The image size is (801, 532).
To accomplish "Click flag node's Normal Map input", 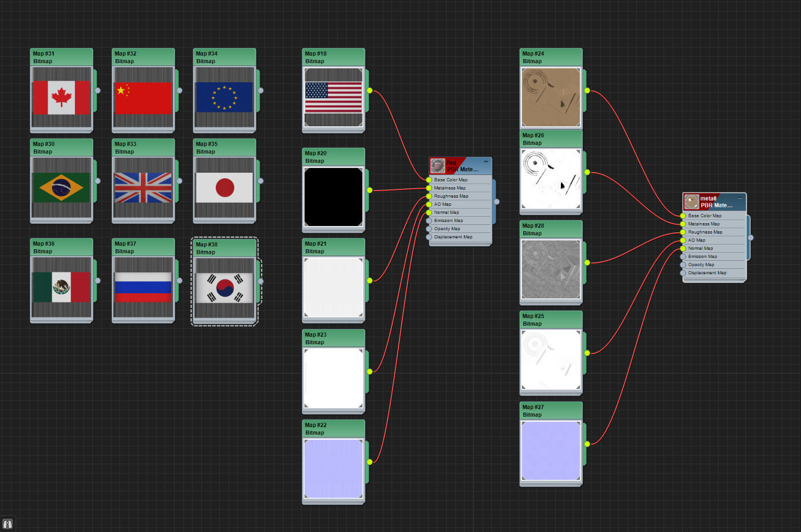I will [x=429, y=212].
